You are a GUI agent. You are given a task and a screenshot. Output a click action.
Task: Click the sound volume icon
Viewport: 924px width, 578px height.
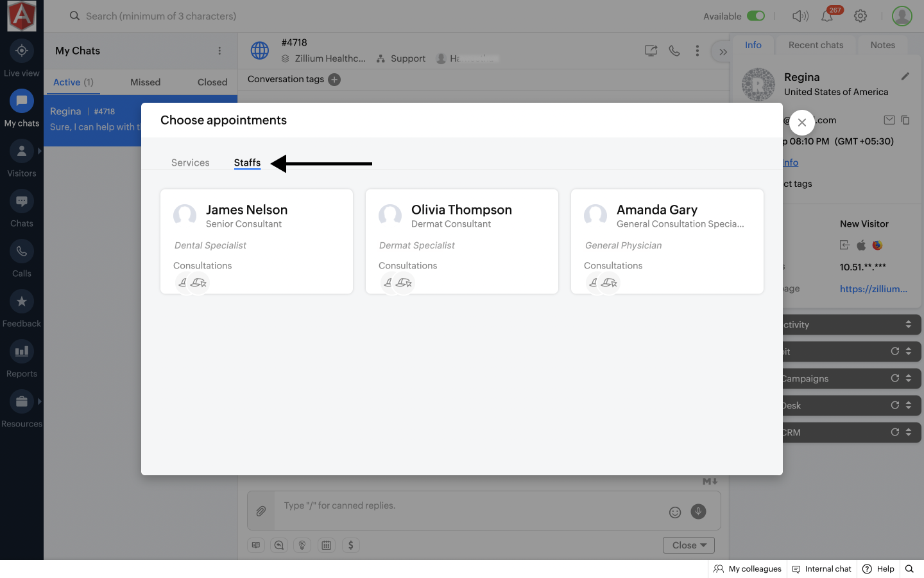coord(800,16)
